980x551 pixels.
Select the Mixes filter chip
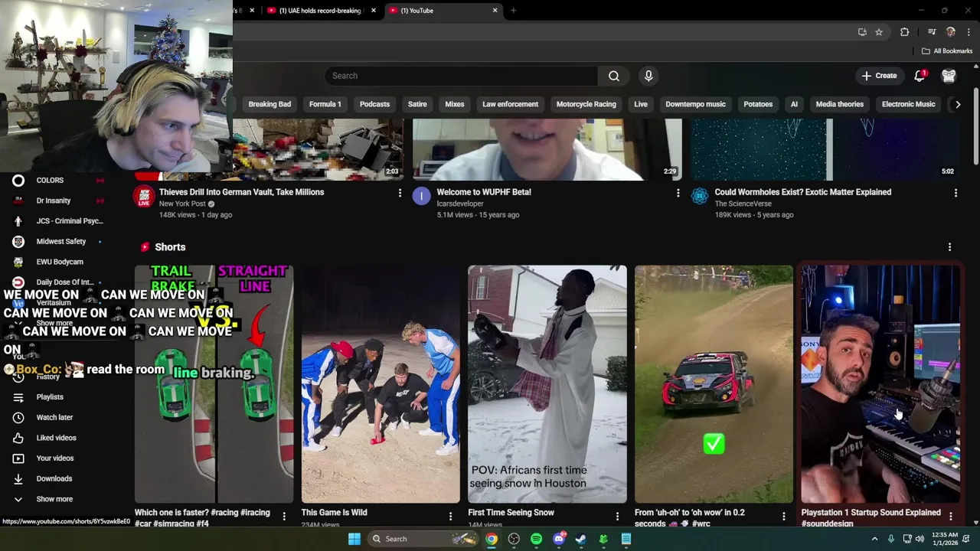(455, 104)
